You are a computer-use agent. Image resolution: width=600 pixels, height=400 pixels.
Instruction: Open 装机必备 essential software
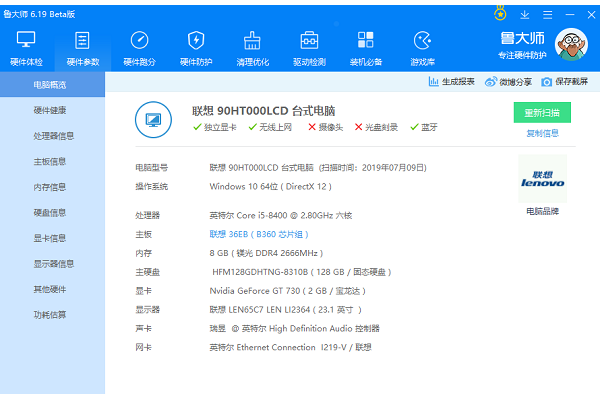(366, 49)
